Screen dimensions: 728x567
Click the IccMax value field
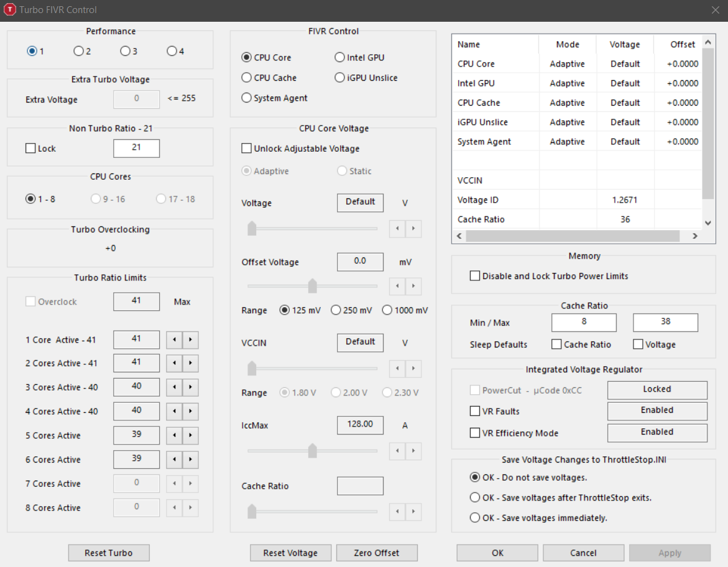point(361,425)
